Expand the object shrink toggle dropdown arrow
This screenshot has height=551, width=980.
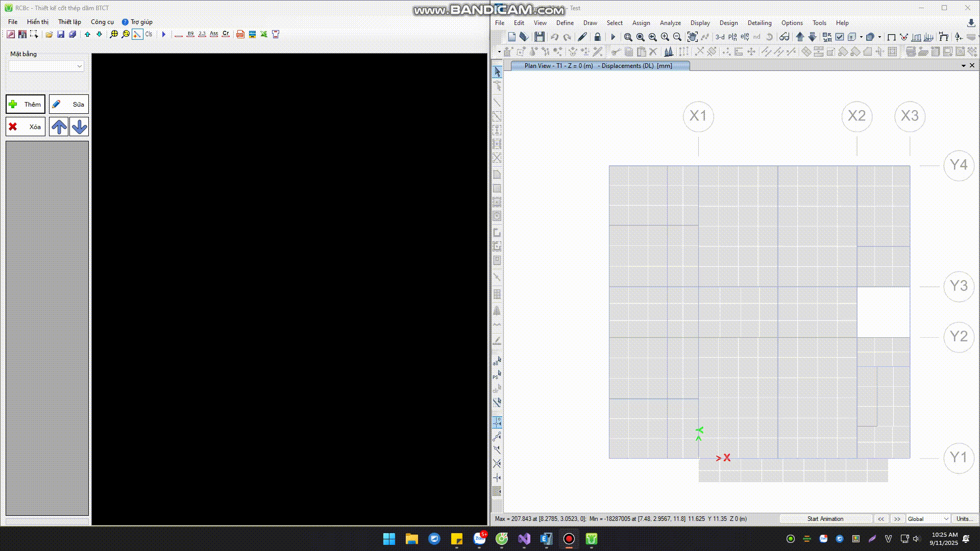pyautogui.click(x=879, y=37)
